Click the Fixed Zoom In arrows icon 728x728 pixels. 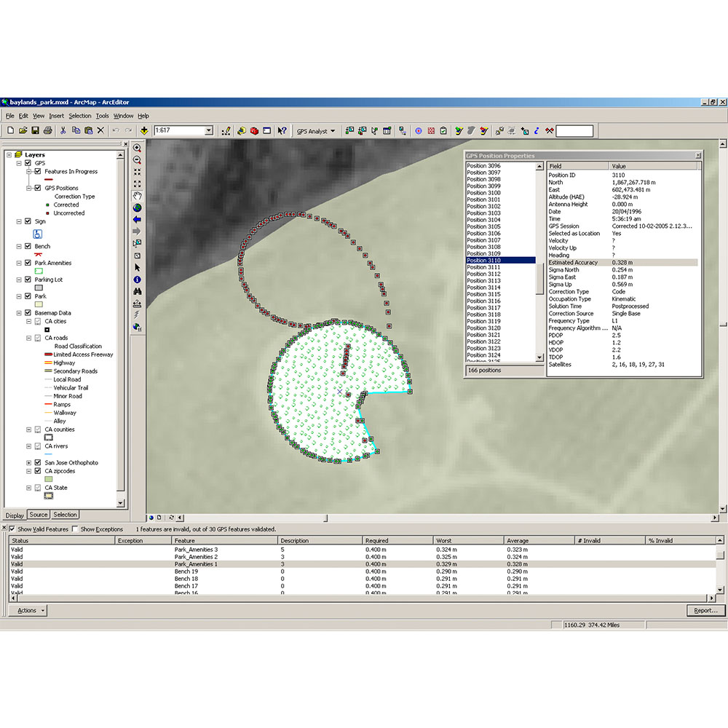tap(137, 172)
